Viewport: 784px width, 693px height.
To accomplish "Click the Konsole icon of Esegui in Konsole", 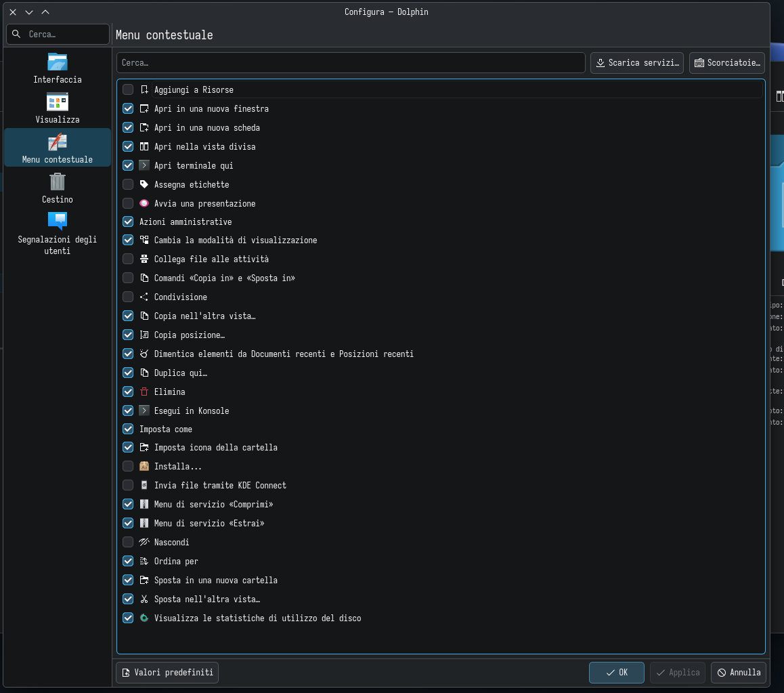I will point(144,411).
